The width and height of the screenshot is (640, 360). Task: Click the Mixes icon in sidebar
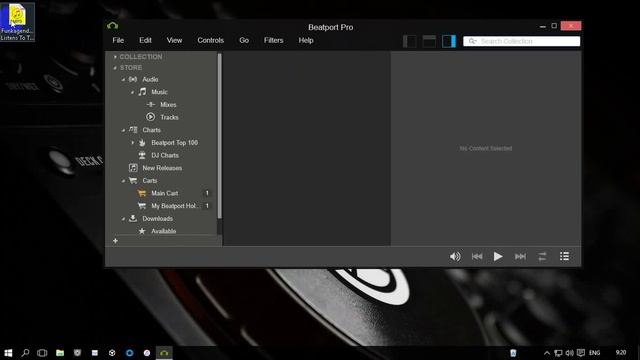click(x=151, y=104)
